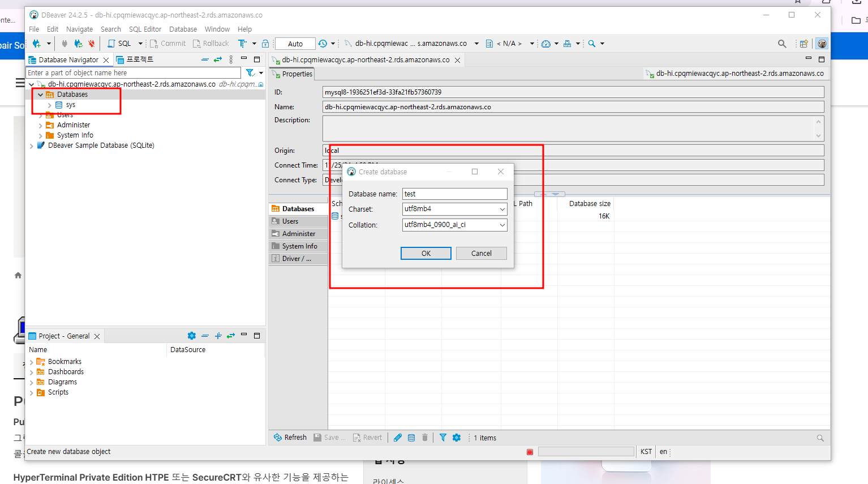Close the Create database dialog
The image size is (868, 484).
click(501, 172)
